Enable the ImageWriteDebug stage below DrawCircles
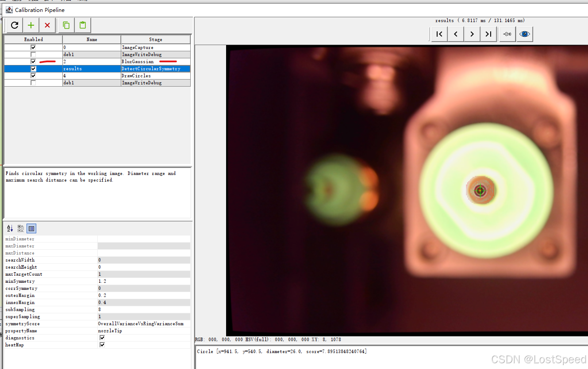Viewport: 588px width, 369px height. pos(33,83)
